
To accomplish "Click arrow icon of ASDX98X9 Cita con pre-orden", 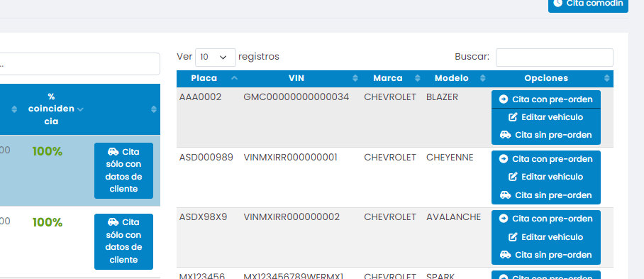I will (504, 219).
